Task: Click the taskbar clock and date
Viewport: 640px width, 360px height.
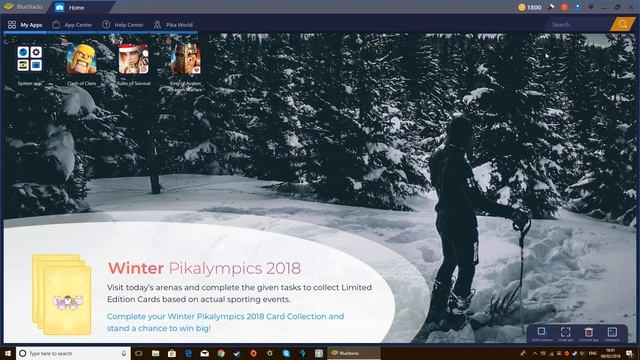Action: (610, 353)
